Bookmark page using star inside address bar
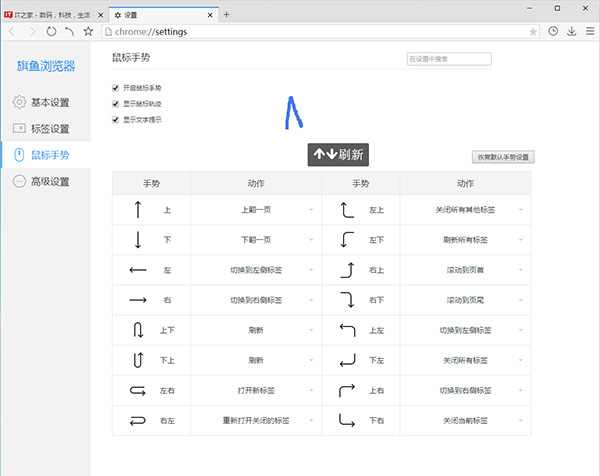600x476 pixels. click(533, 32)
